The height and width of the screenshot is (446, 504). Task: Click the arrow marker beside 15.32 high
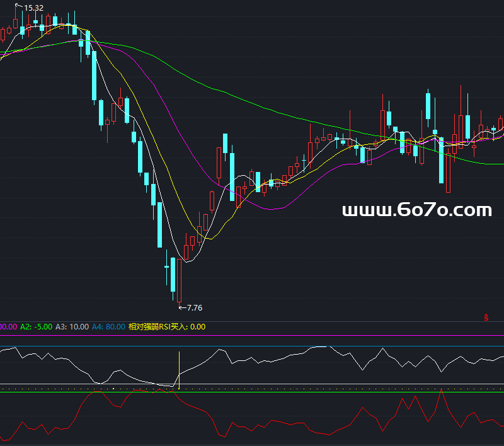pos(18,6)
